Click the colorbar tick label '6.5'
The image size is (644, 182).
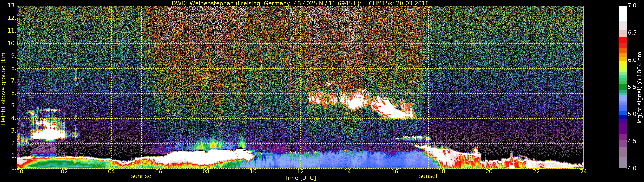click(632, 33)
